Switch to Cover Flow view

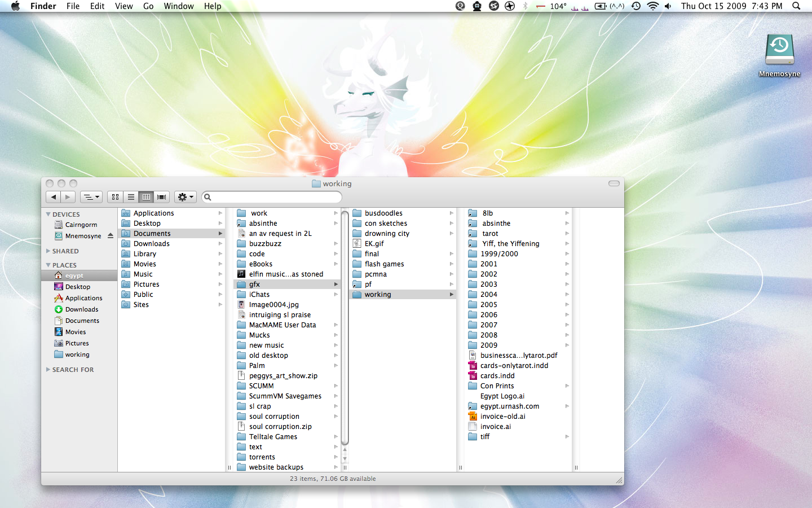[x=162, y=197]
